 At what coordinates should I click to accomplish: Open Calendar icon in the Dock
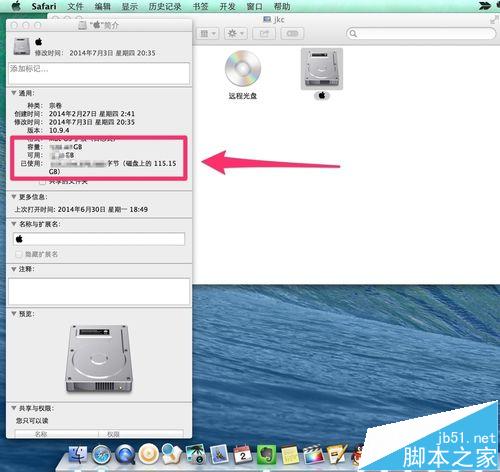coord(243,455)
